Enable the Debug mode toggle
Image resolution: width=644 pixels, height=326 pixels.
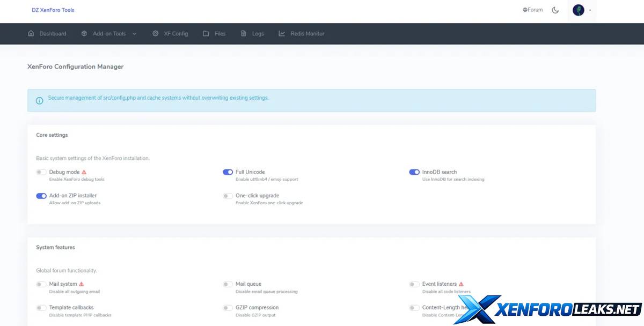41,172
